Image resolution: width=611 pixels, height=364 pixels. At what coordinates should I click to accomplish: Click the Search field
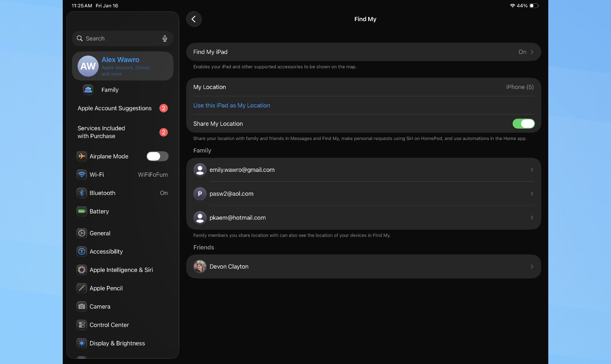point(119,38)
